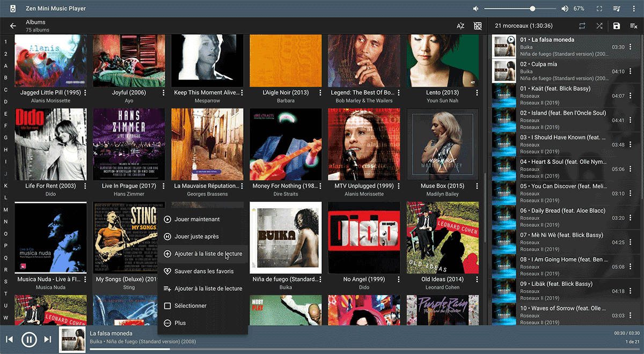The height and width of the screenshot is (354, 644).
Task: Sort albums with the A-Z icon
Action: [460, 26]
